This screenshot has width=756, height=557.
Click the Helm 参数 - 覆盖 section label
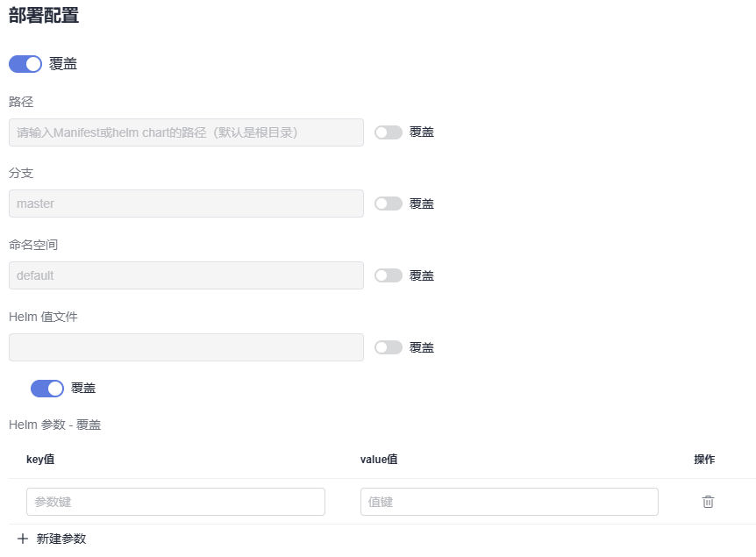[54, 425]
